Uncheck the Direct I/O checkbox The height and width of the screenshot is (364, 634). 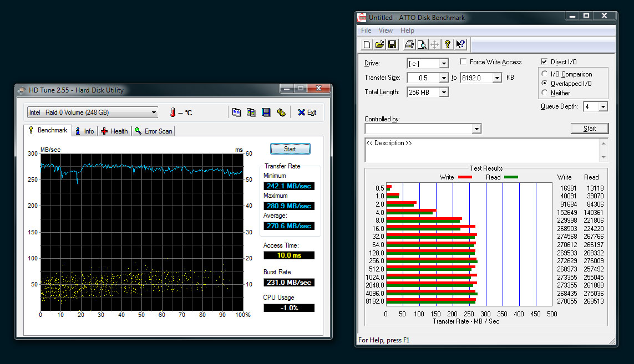pos(544,62)
